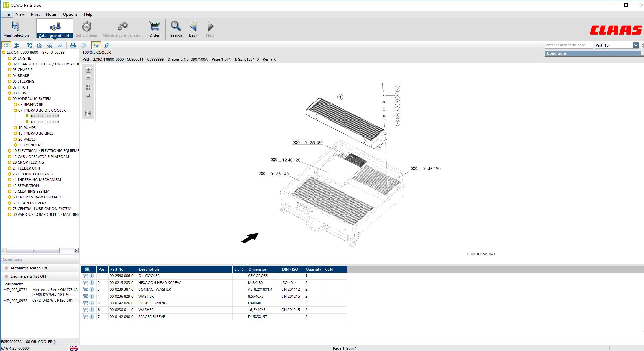Open the Order shopping cart
Image resolution: width=644 pixels, height=351 pixels.
click(x=154, y=29)
